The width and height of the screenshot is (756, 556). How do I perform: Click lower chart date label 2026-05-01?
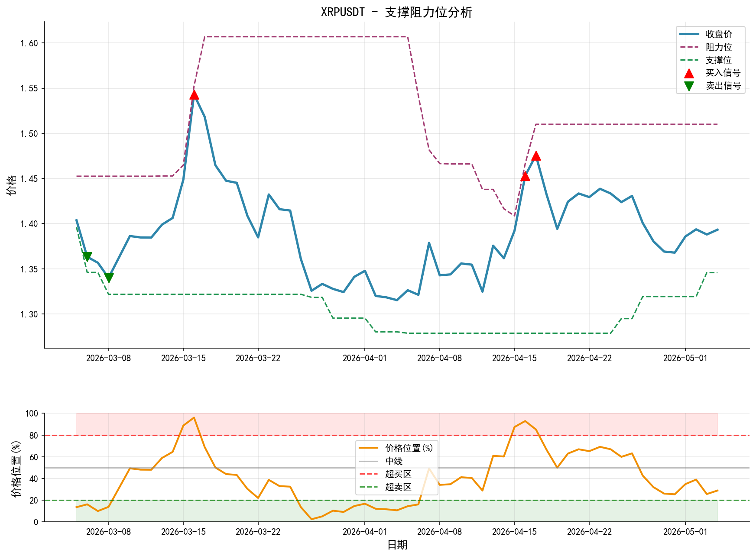pyautogui.click(x=685, y=532)
